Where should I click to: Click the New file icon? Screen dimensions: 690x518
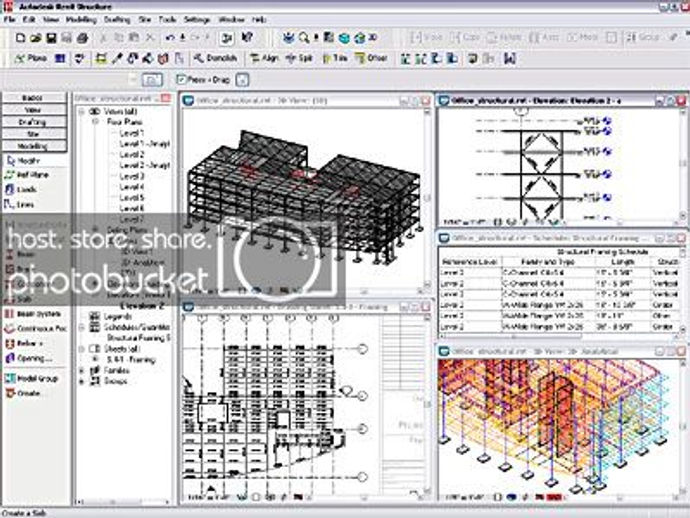pos(20,38)
